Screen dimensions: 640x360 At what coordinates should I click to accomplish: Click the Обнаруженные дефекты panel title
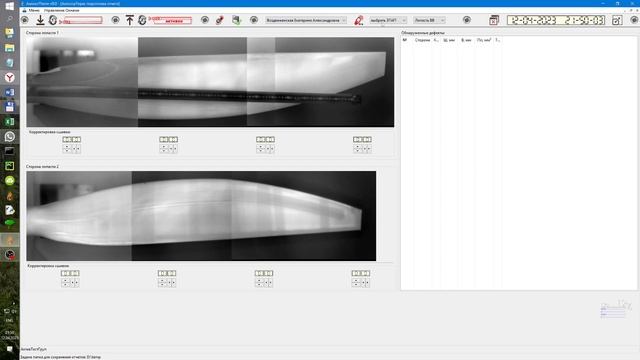[x=423, y=33]
